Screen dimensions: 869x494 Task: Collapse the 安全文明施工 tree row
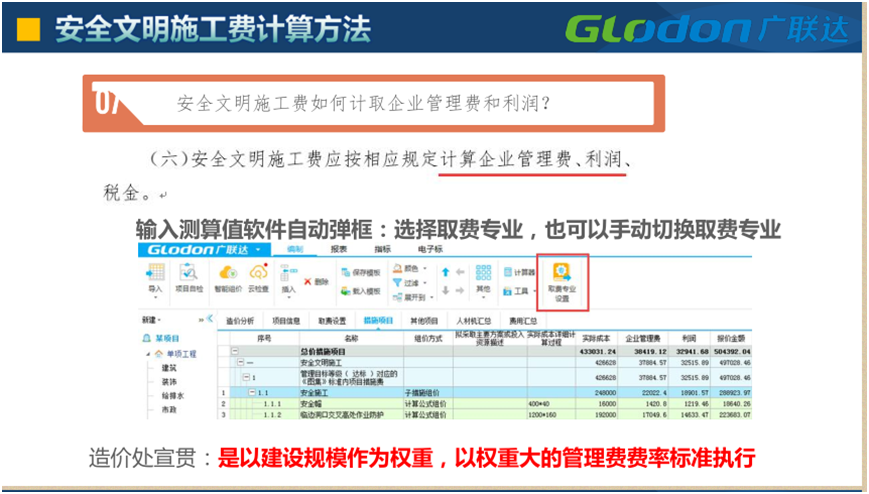click(x=239, y=362)
